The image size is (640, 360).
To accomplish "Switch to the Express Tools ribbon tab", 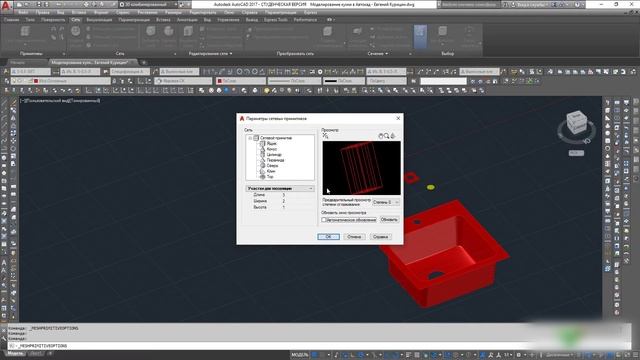I will pos(276,20).
